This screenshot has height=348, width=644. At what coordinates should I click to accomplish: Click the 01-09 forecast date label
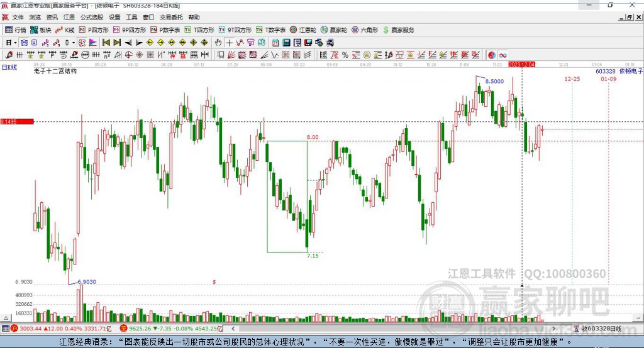coord(608,79)
